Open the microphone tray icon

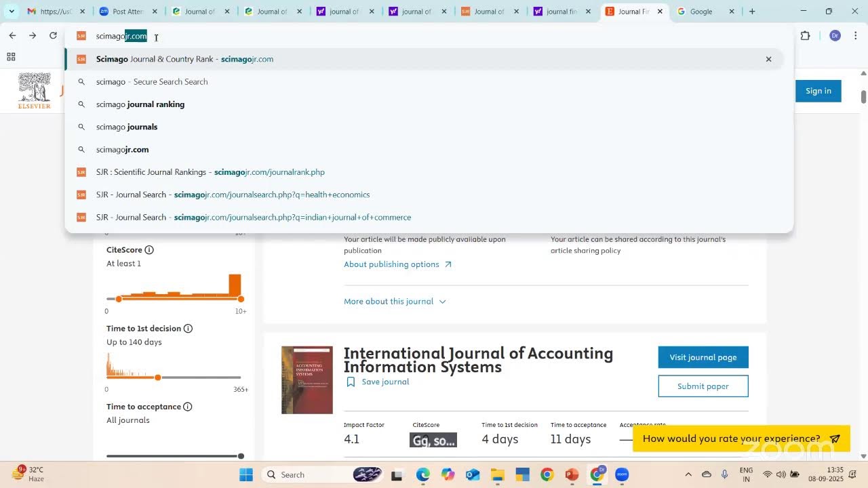click(x=725, y=474)
